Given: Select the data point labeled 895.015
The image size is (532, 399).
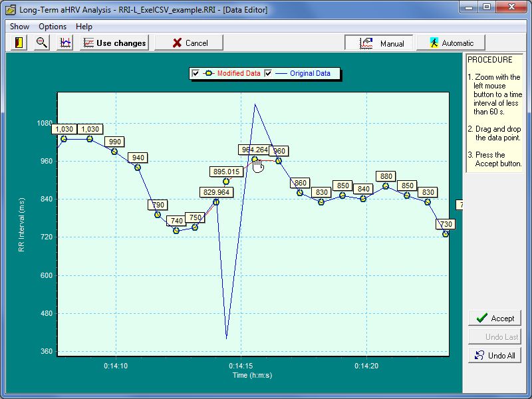Looking at the screenshot, I should (x=226, y=182).
